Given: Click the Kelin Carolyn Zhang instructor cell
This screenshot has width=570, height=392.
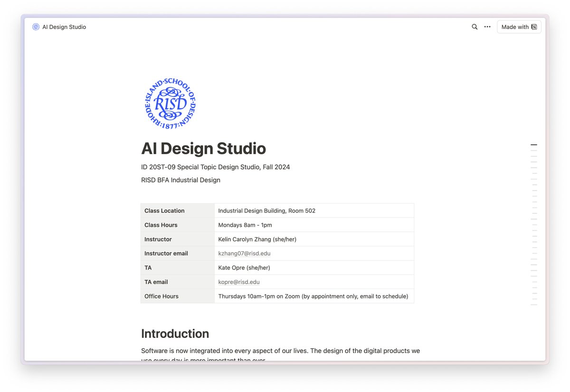Looking at the screenshot, I should pos(257,239).
